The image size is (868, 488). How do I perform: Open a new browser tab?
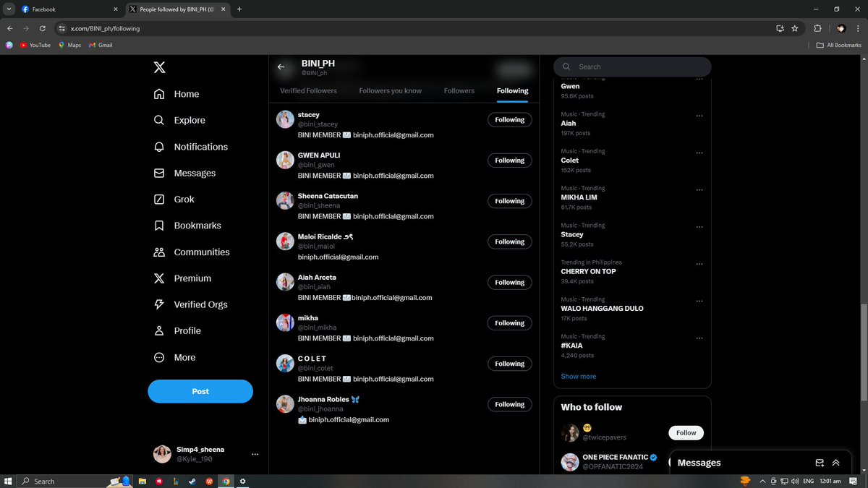(x=239, y=9)
